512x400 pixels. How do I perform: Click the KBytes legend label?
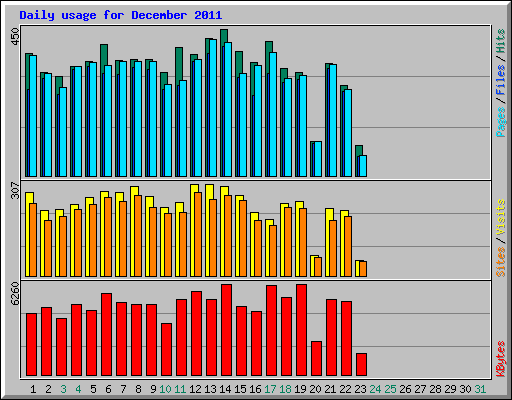[501, 359]
